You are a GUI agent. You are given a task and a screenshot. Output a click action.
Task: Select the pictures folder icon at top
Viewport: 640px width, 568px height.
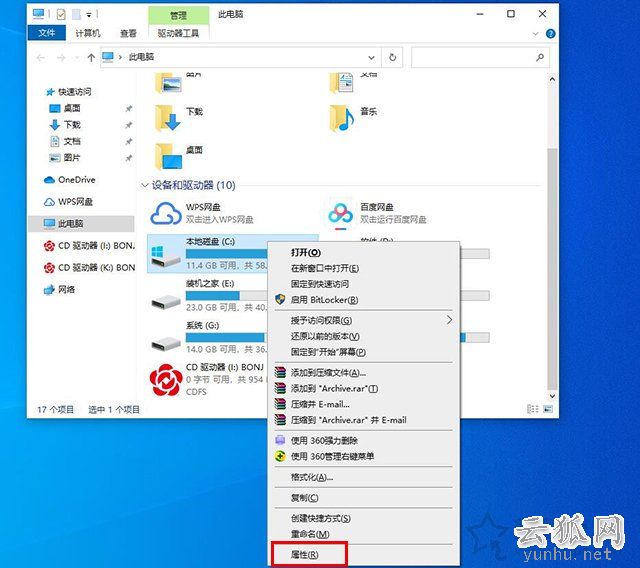(x=167, y=83)
